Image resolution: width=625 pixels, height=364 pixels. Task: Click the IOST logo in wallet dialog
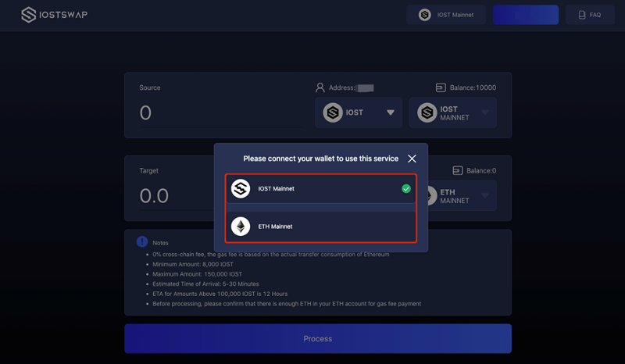pyautogui.click(x=241, y=188)
